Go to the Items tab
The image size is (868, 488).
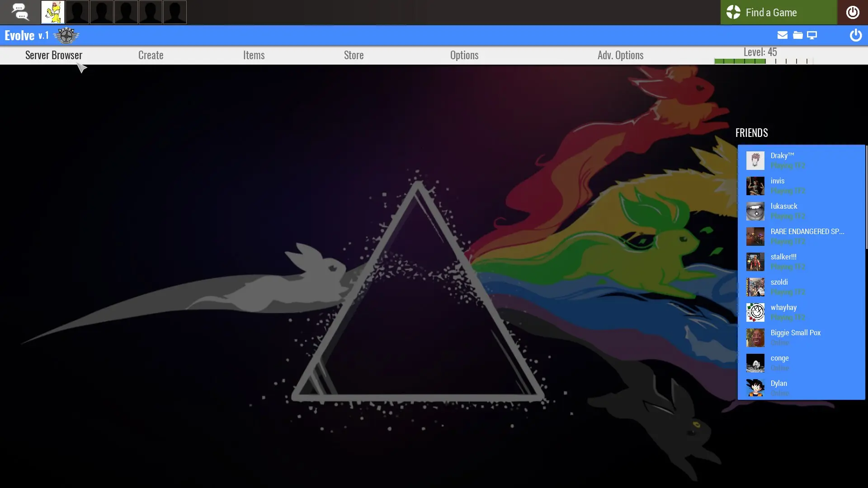(x=254, y=55)
